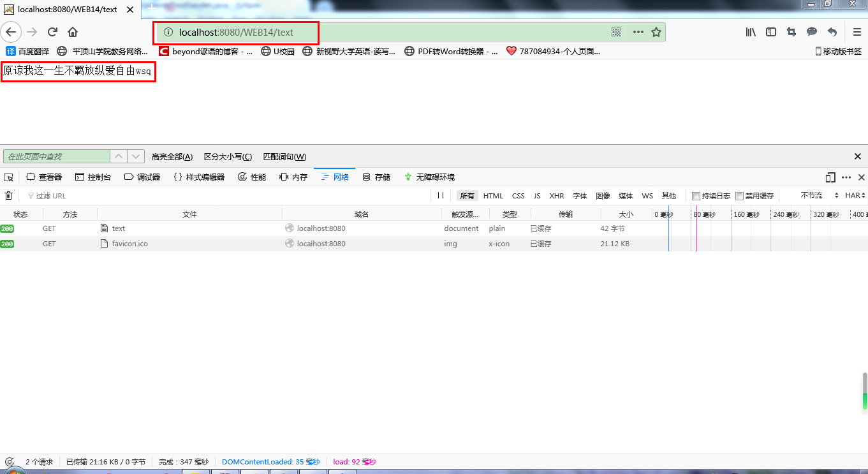Open performance analysis icon in status bar

click(x=9, y=462)
